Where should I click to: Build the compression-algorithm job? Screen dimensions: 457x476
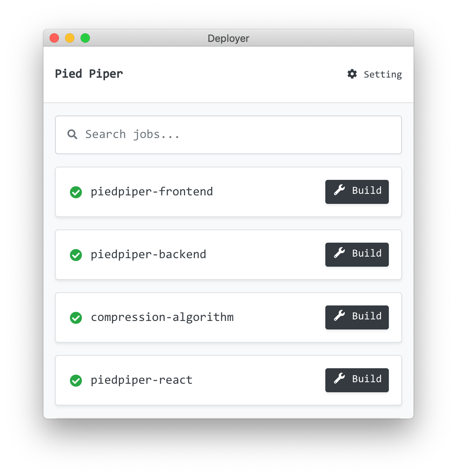pyautogui.click(x=356, y=317)
